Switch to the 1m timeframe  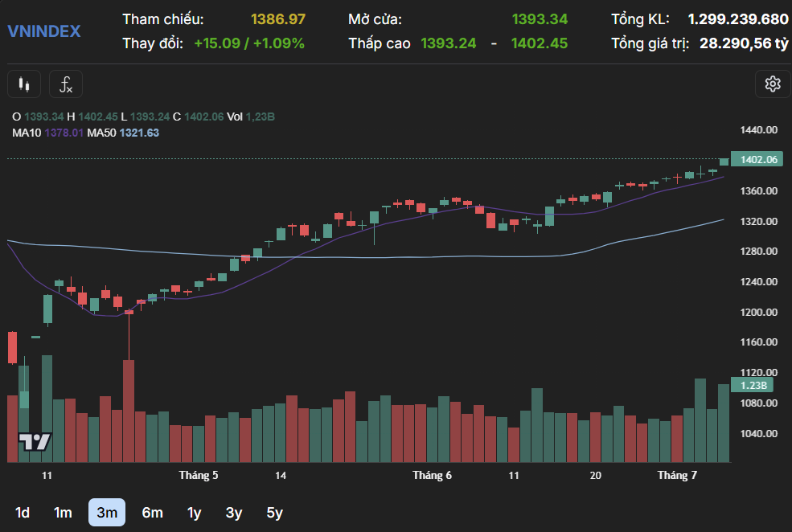62,512
